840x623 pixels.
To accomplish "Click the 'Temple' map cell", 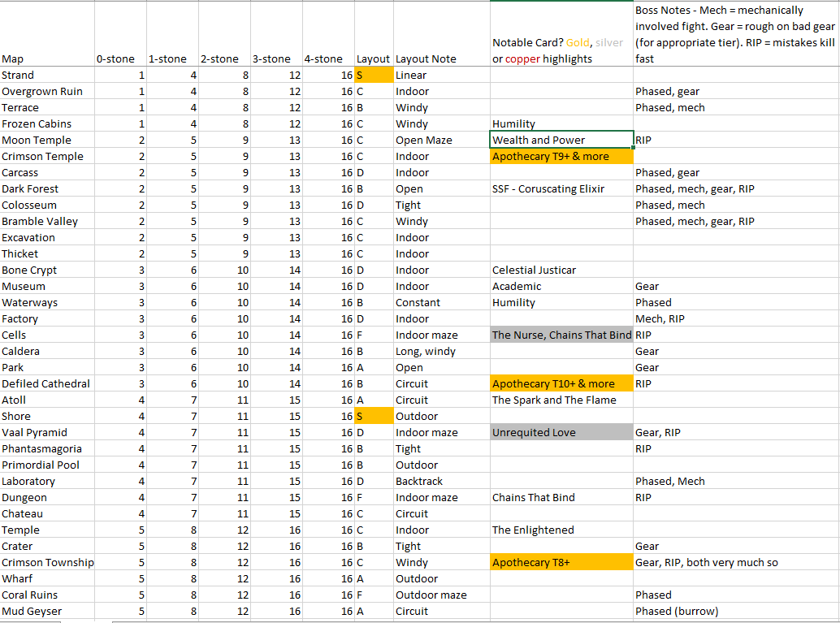I will pos(47,530).
